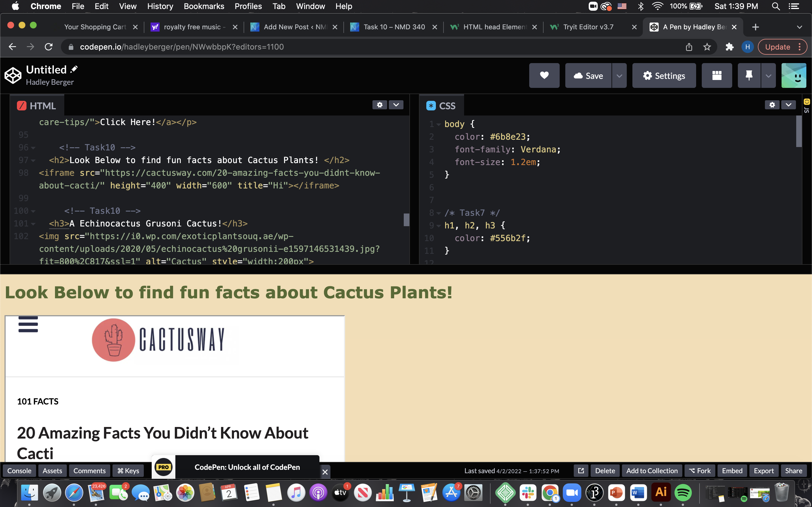The height and width of the screenshot is (507, 812).
Task: Click the pencil icon to edit title
Action: (x=74, y=69)
